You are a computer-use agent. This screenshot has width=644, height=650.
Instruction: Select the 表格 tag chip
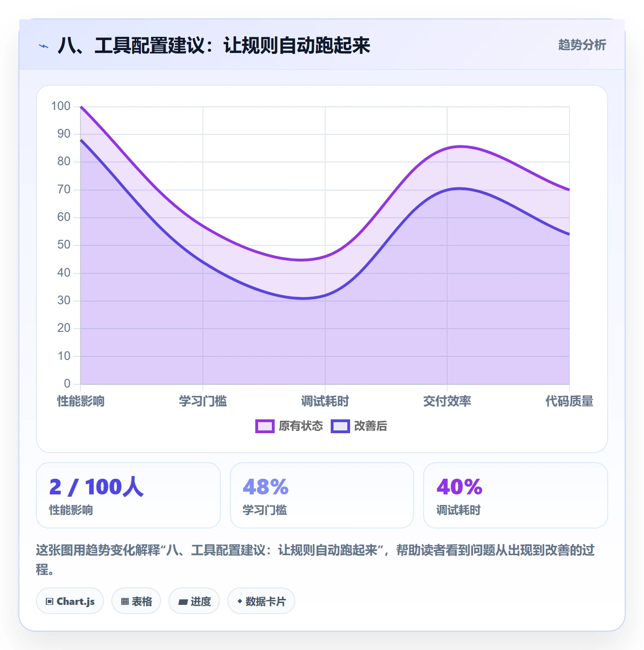click(x=136, y=601)
